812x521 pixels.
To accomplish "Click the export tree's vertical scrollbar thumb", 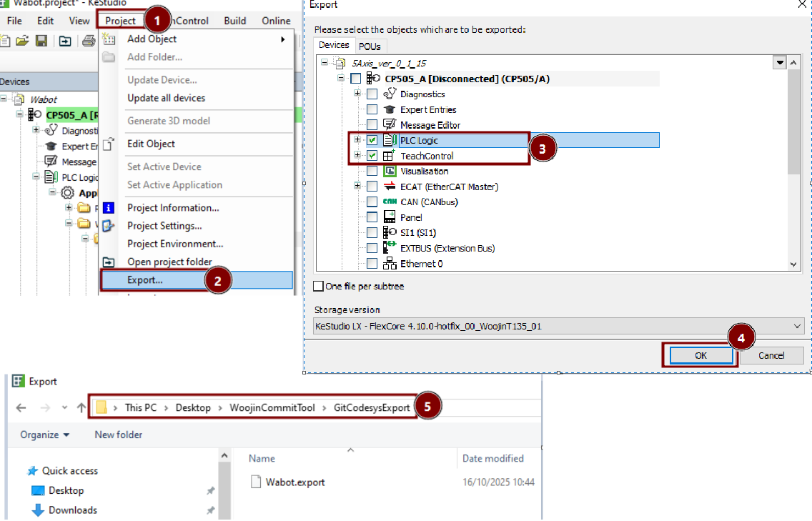I will pos(793,121).
